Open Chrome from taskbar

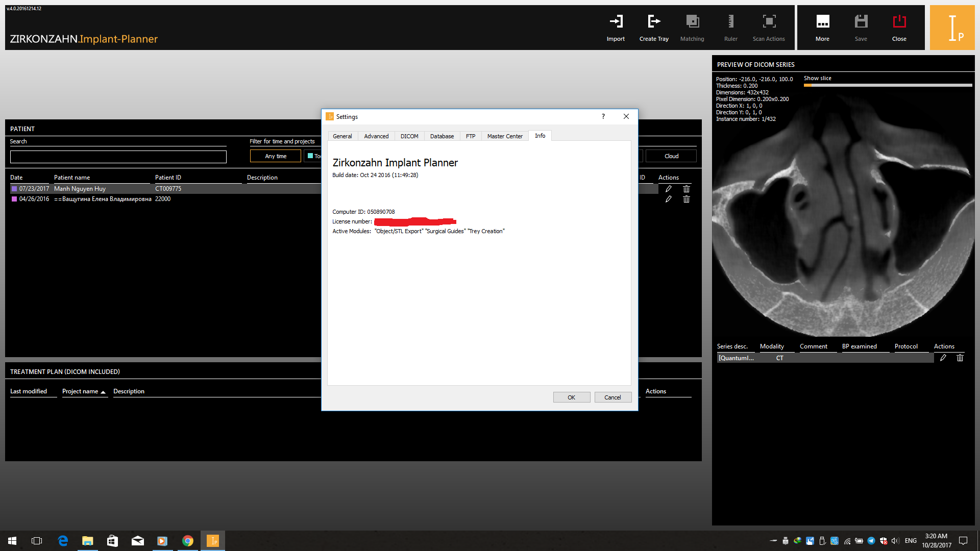[x=188, y=541]
